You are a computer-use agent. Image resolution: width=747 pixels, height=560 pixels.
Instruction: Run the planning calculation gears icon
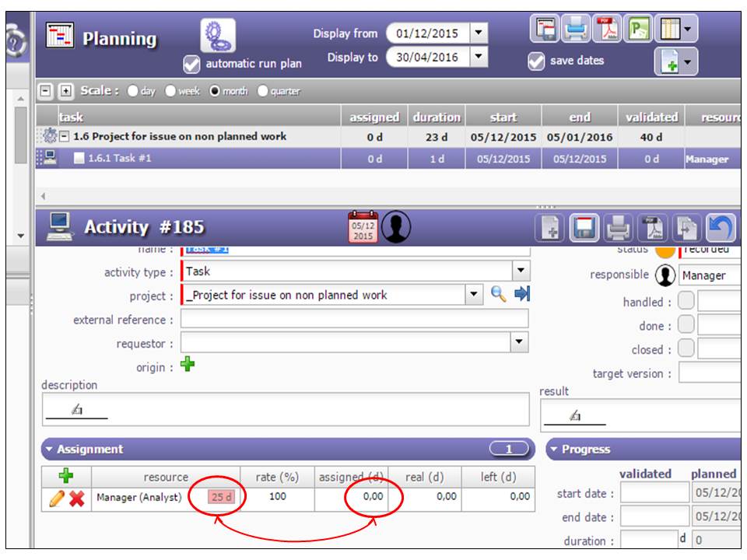tap(218, 36)
